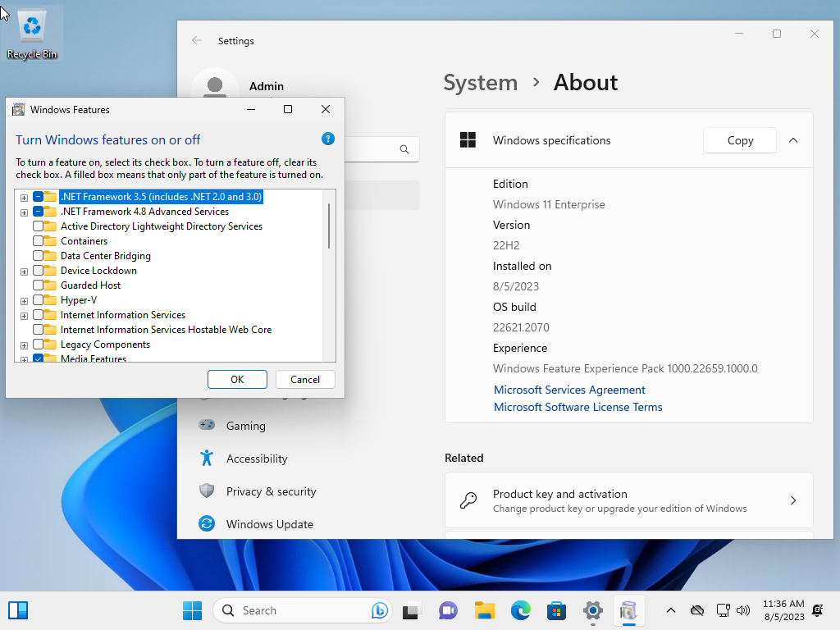Toggle .NET Framework 4.8 Advanced Services checkbox
The image size is (840, 630).
pos(38,212)
